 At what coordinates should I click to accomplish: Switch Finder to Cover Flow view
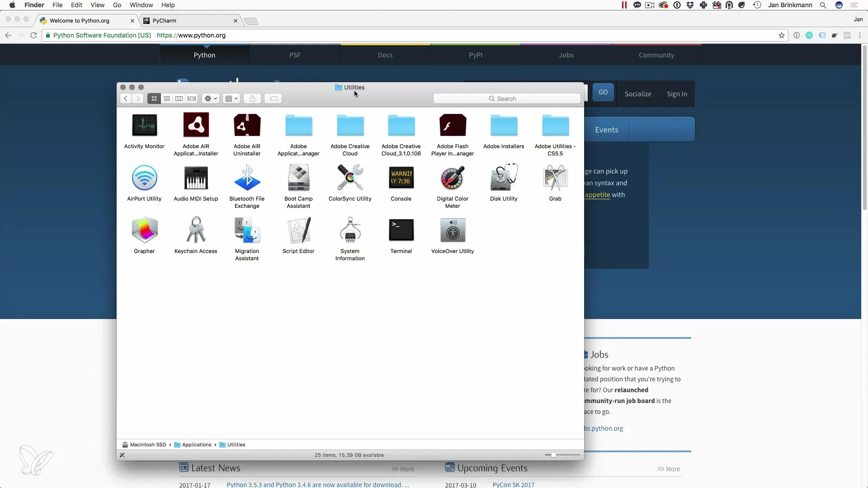point(192,99)
